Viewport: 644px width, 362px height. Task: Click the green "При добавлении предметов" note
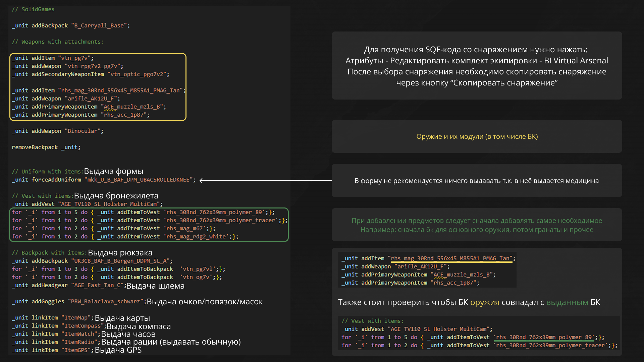pos(477,225)
